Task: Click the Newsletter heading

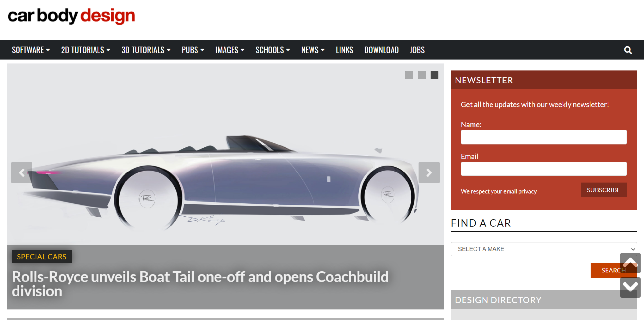Action: pyautogui.click(x=484, y=80)
